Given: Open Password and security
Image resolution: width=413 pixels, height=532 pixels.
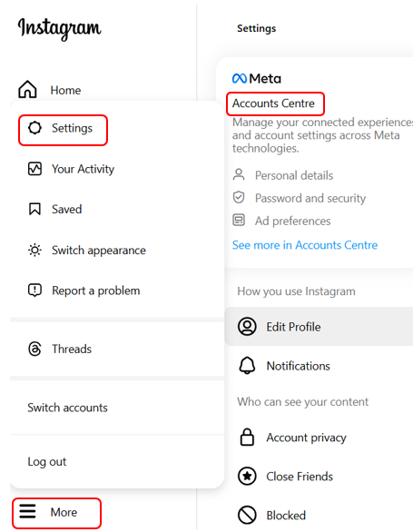Looking at the screenshot, I should point(310,198).
